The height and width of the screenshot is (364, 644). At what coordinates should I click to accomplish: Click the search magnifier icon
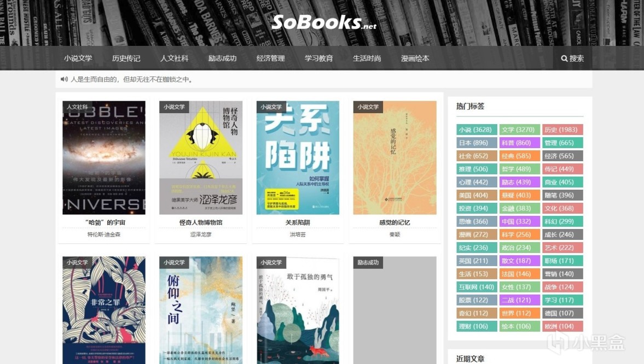(564, 58)
